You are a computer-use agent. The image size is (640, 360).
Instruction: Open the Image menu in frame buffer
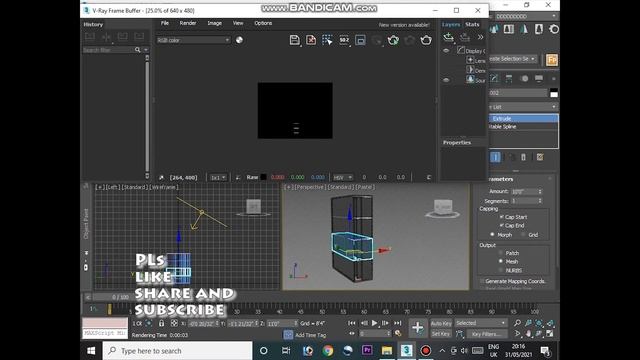tap(214, 23)
